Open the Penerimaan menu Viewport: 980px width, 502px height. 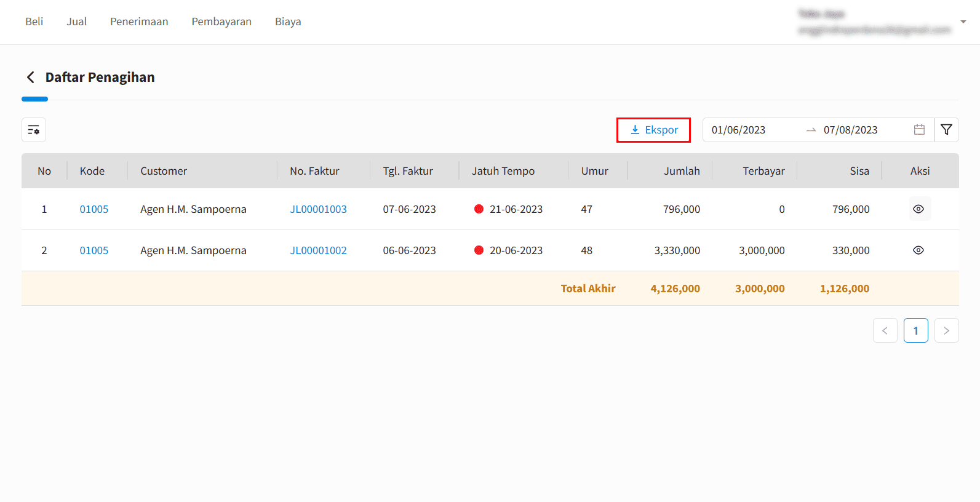[139, 22]
